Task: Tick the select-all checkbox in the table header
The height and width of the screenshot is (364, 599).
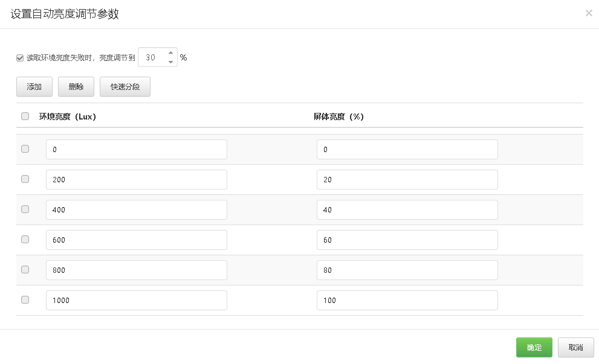Action: coord(25,117)
